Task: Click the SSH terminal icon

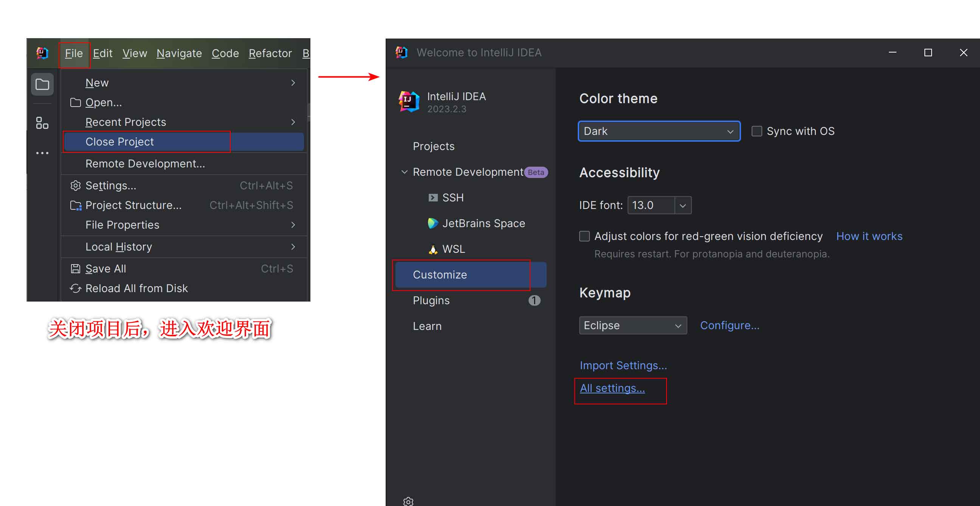Action: pyautogui.click(x=433, y=198)
